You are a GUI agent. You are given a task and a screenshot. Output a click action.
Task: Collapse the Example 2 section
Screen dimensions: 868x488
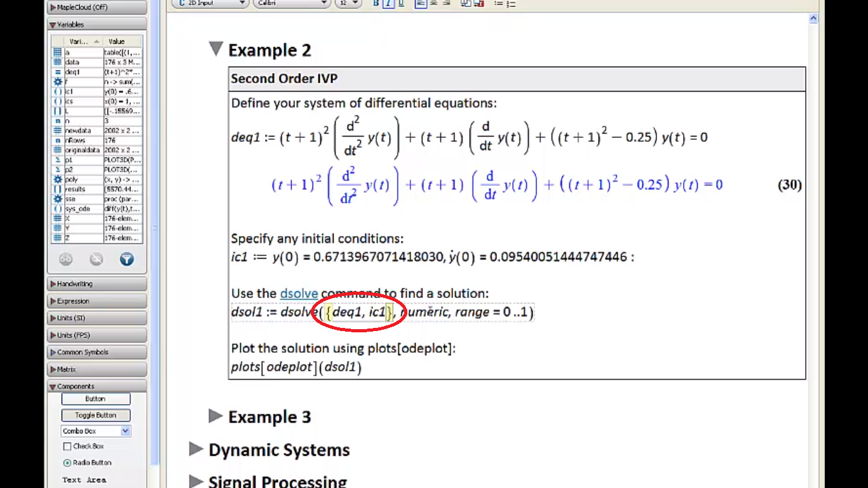[x=216, y=50]
